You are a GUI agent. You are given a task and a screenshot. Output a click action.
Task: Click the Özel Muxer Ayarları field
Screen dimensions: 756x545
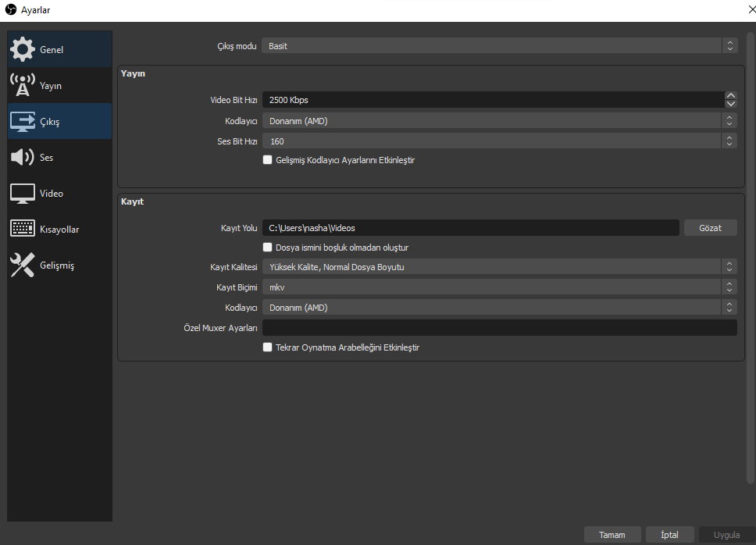click(x=500, y=328)
